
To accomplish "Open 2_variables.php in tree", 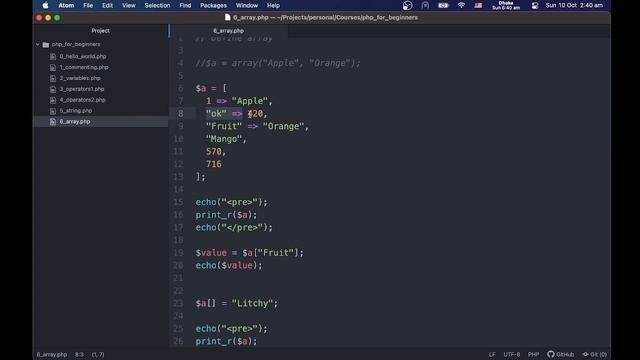I will (80, 78).
